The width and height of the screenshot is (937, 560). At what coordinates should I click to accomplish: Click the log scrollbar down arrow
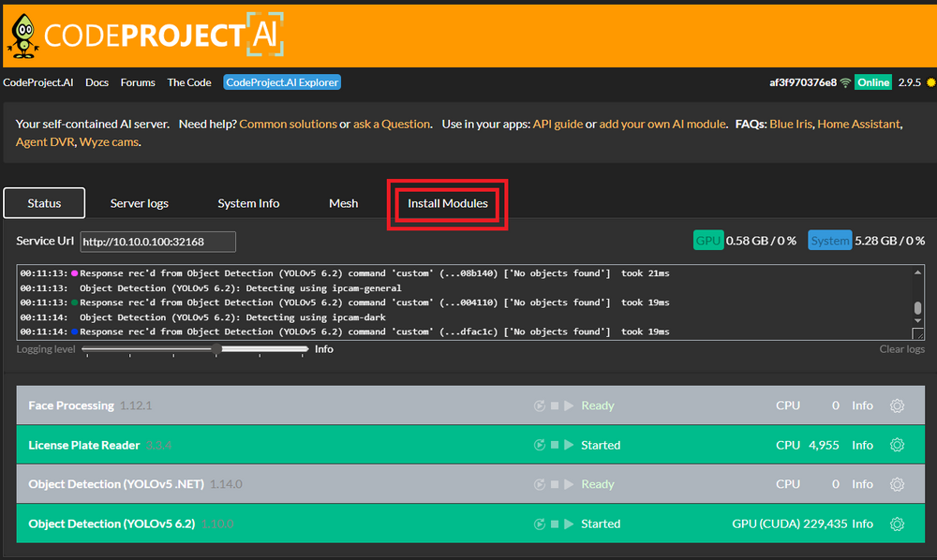pos(917,321)
